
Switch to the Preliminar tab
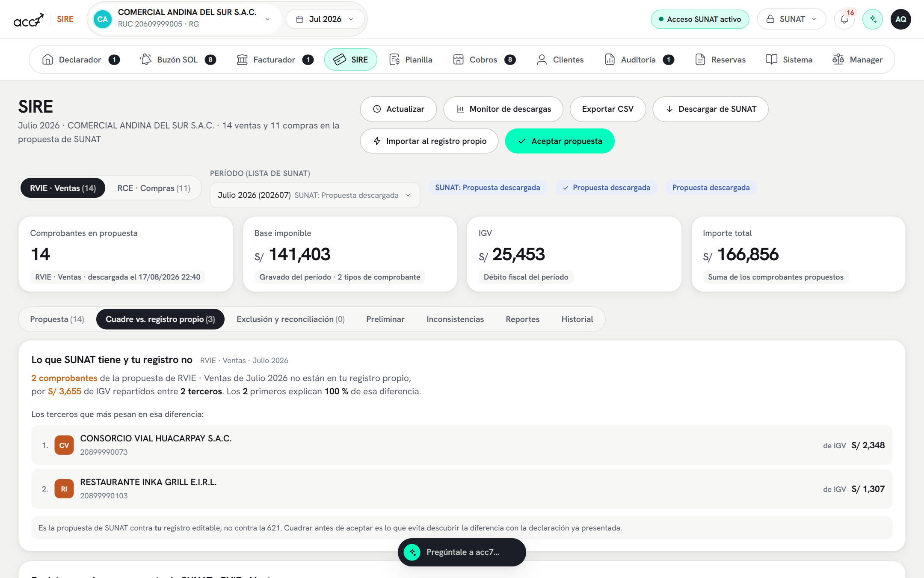(385, 319)
